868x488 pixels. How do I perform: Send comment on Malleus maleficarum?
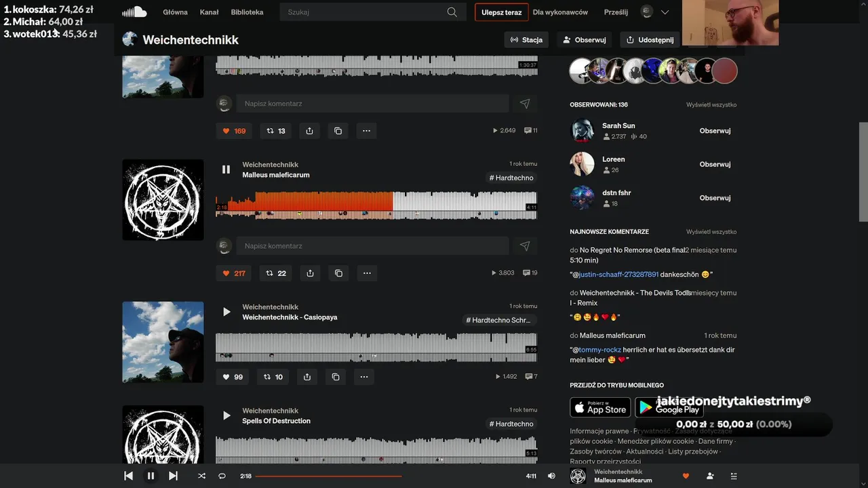525,246
